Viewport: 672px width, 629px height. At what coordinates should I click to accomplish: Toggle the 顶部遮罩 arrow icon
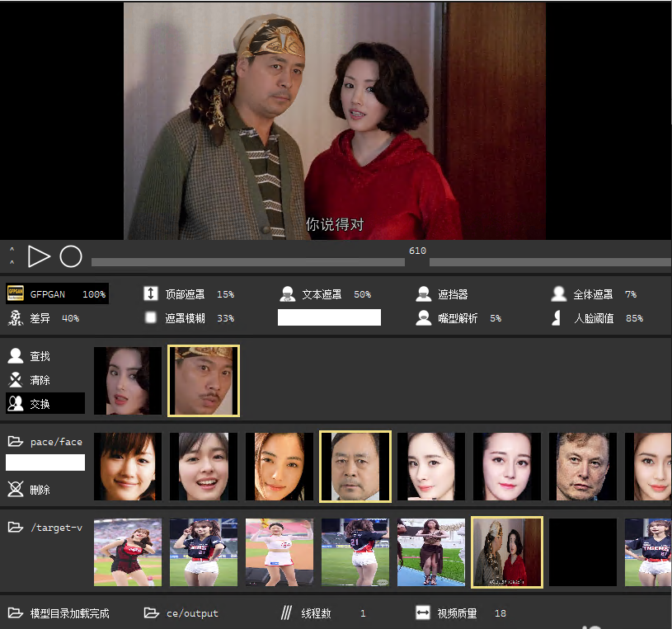point(150,293)
